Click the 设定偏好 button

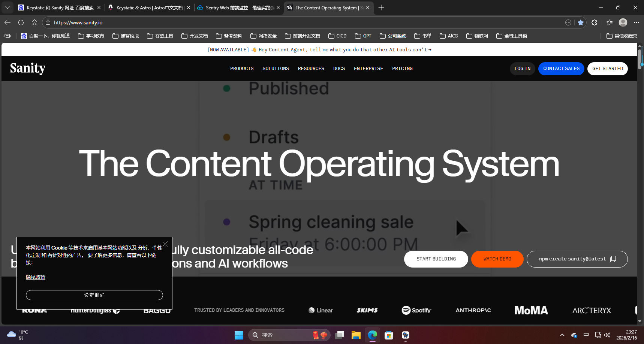coord(94,295)
